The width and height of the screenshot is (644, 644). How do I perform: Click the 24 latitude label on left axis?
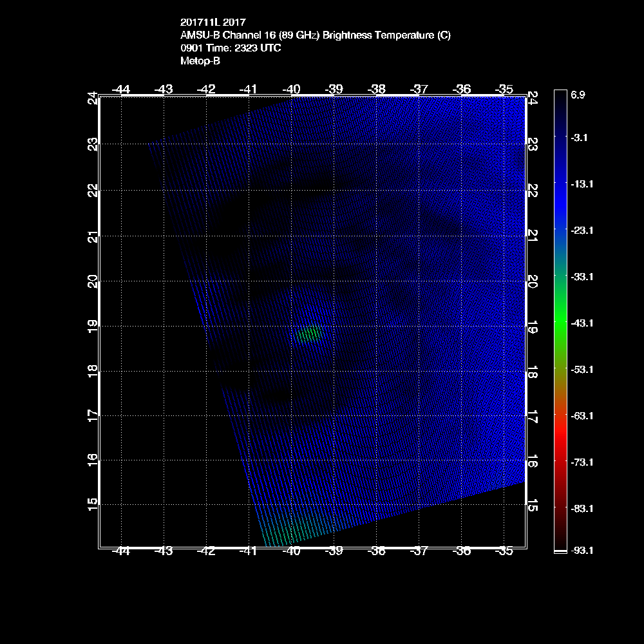coord(93,99)
